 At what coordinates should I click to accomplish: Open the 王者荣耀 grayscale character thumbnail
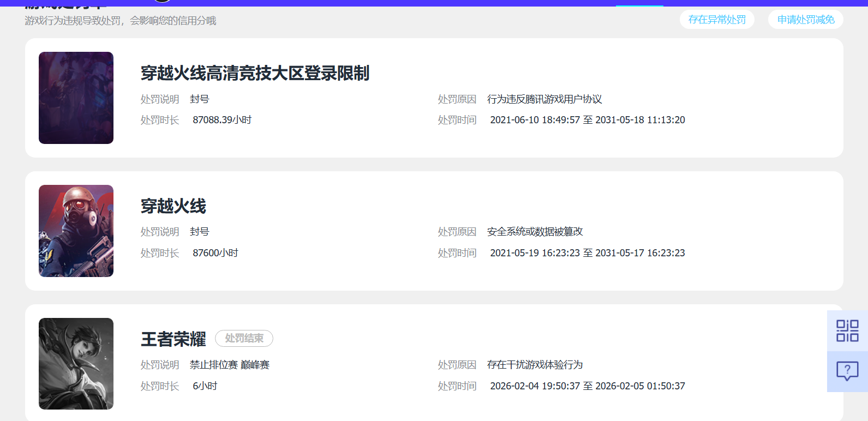point(76,364)
